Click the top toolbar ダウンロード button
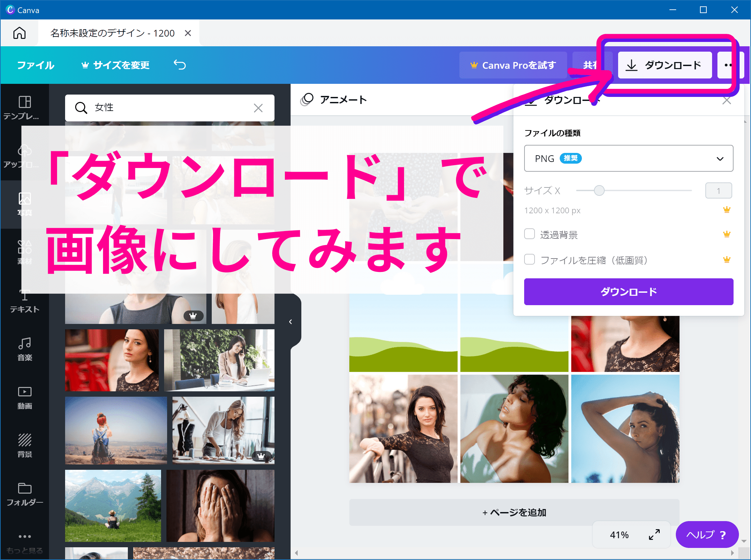 tap(664, 65)
